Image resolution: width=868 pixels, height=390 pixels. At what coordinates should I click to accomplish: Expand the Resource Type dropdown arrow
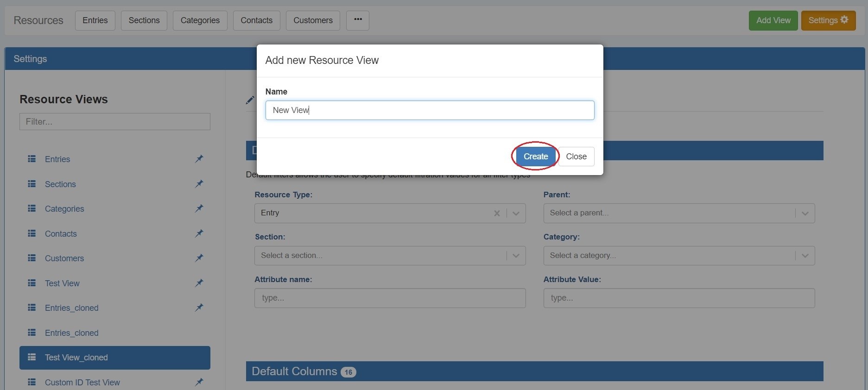[516, 214]
